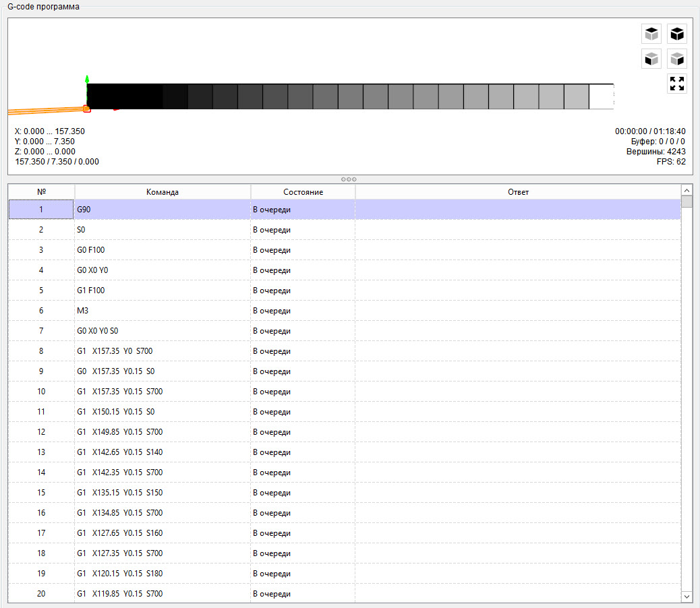Screen dimensions: 700x608
Task: Click 'FPS: 62' readout
Action: coord(671,162)
